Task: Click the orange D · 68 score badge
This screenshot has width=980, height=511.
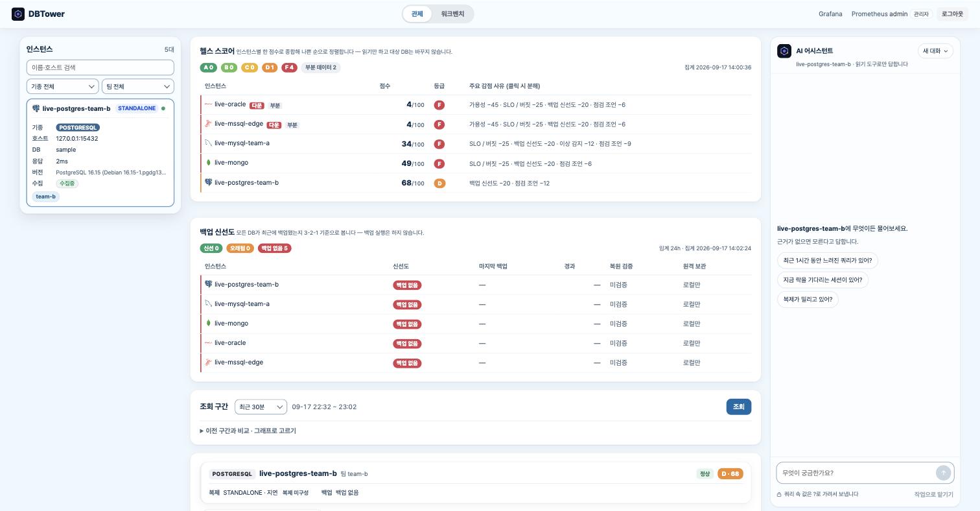Action: (x=730, y=474)
